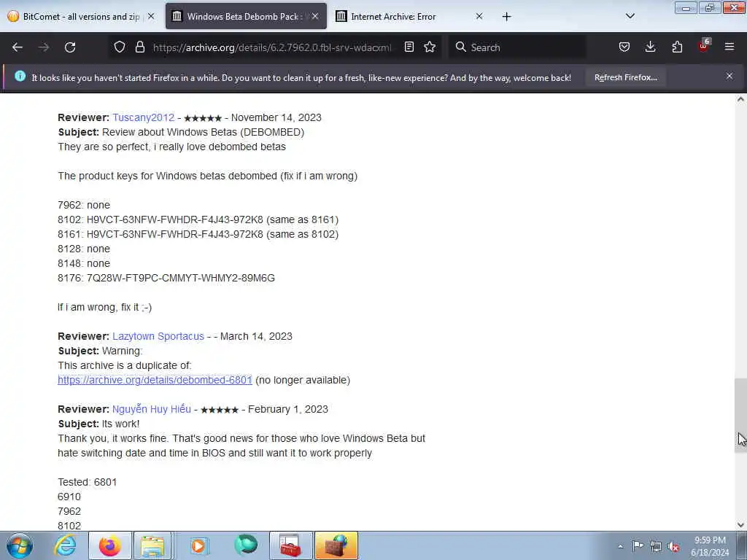
Task: Open the Pocket save icon
Action: [624, 47]
